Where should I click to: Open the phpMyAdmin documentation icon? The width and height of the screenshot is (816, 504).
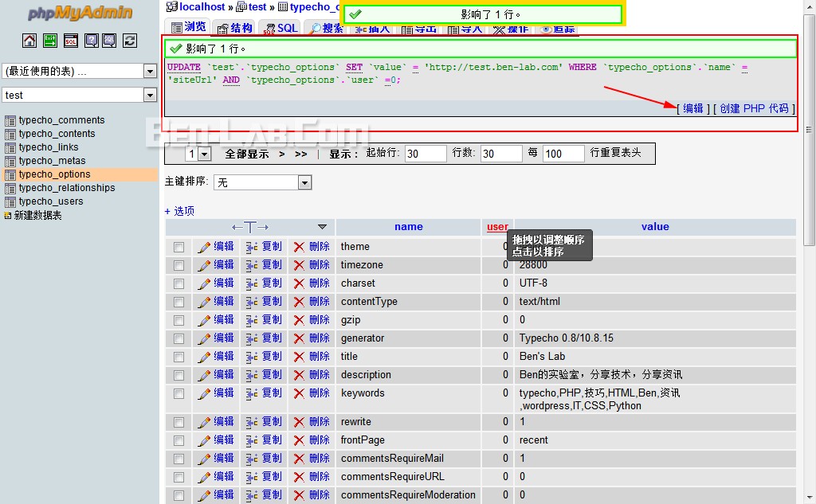[92, 41]
